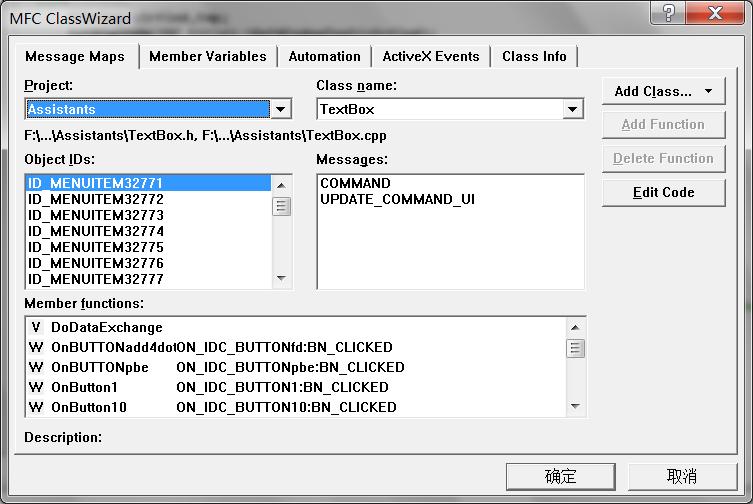Confirm with the 确定 button
The height and width of the screenshot is (504, 753).
[x=560, y=477]
